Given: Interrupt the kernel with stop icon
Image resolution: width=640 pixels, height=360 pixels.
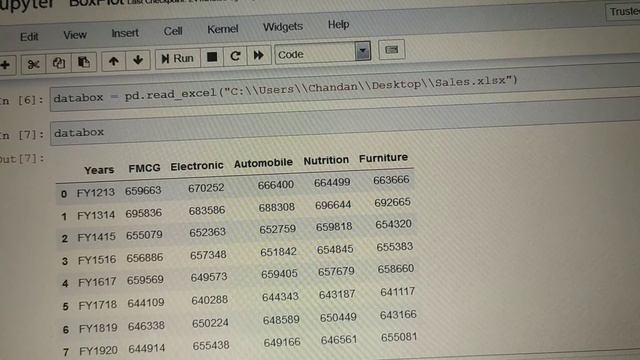Looking at the screenshot, I should pos(212,57).
